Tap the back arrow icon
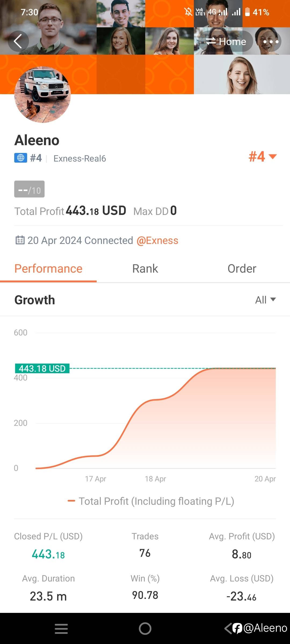The image size is (290, 644). (x=18, y=42)
